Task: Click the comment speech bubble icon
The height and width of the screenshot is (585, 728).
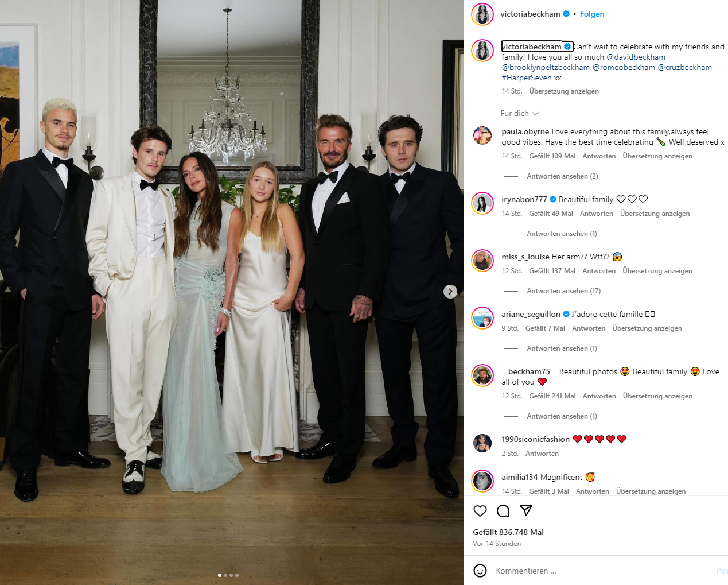Action: click(x=503, y=511)
